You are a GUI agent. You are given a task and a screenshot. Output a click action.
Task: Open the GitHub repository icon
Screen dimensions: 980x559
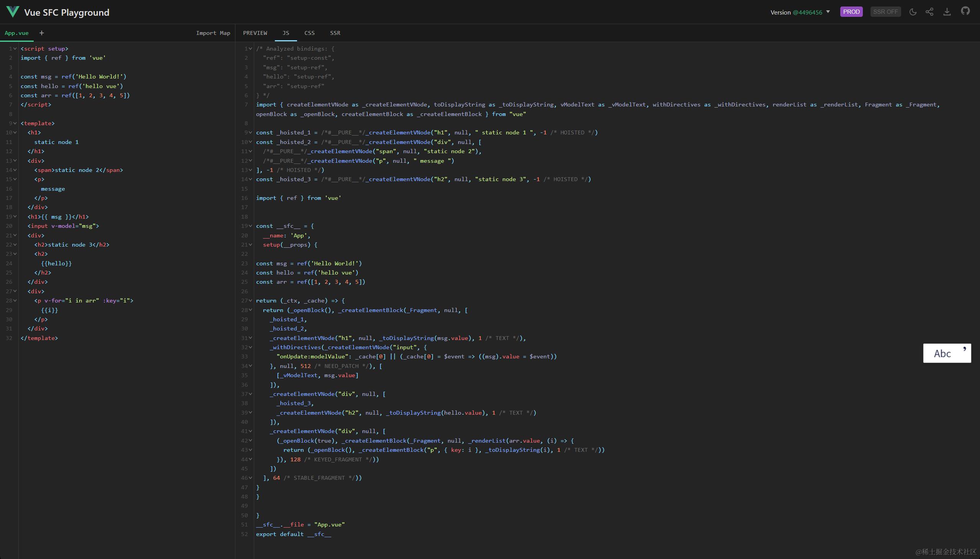click(965, 11)
